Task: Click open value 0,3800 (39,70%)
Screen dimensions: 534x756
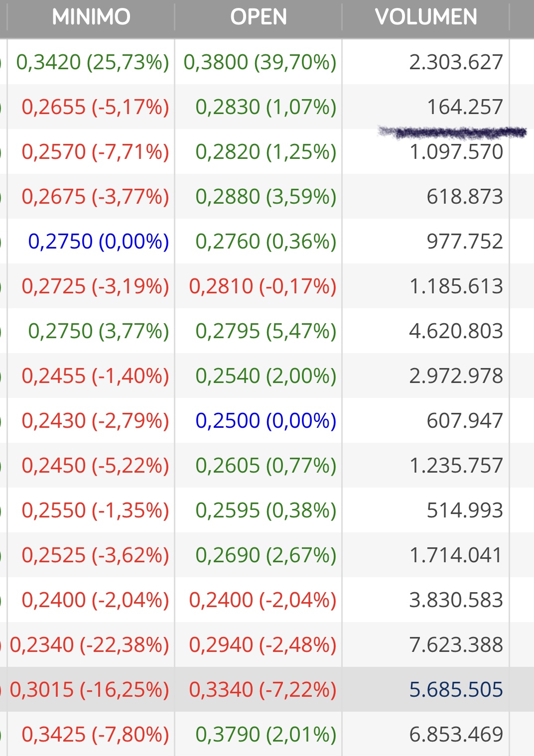Action: 260,62
